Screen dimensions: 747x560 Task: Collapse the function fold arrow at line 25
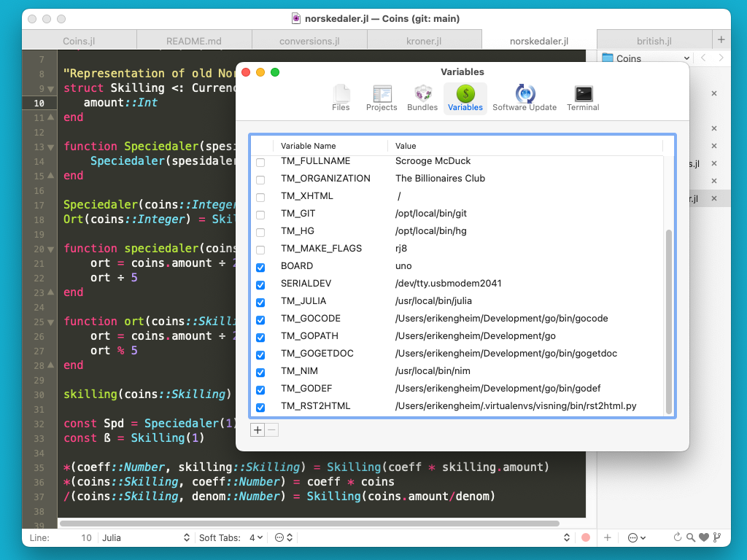51,322
